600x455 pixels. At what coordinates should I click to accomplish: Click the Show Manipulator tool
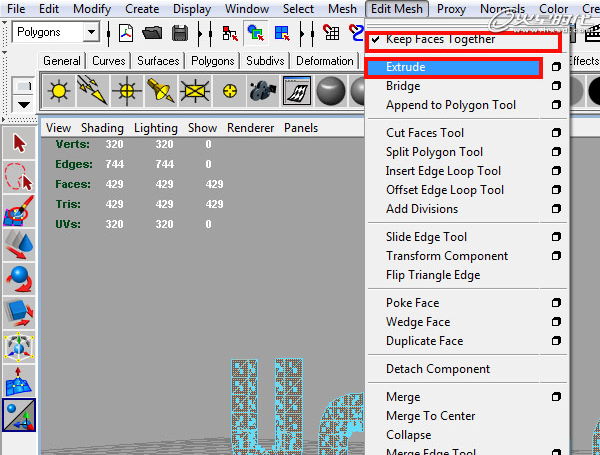point(19,415)
